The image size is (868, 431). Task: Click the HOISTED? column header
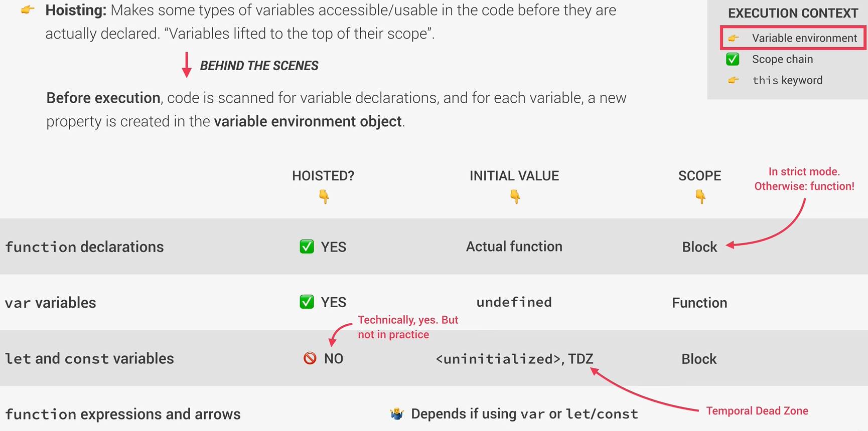tap(323, 176)
